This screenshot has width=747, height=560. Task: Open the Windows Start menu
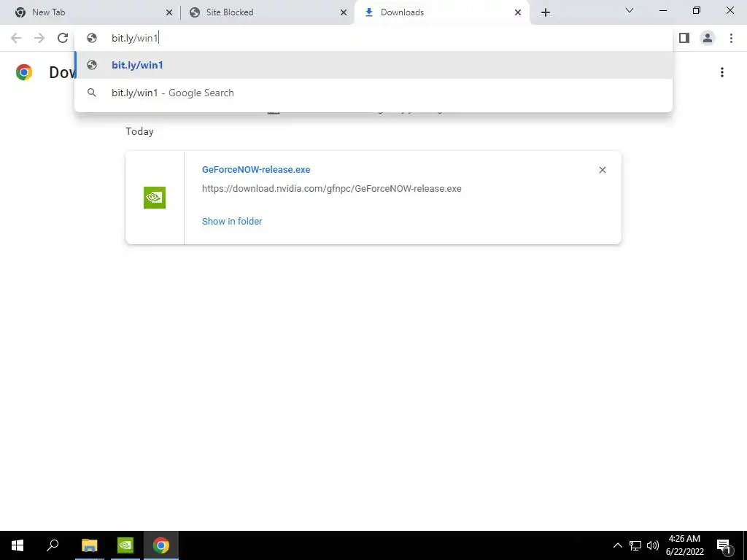pos(18,545)
